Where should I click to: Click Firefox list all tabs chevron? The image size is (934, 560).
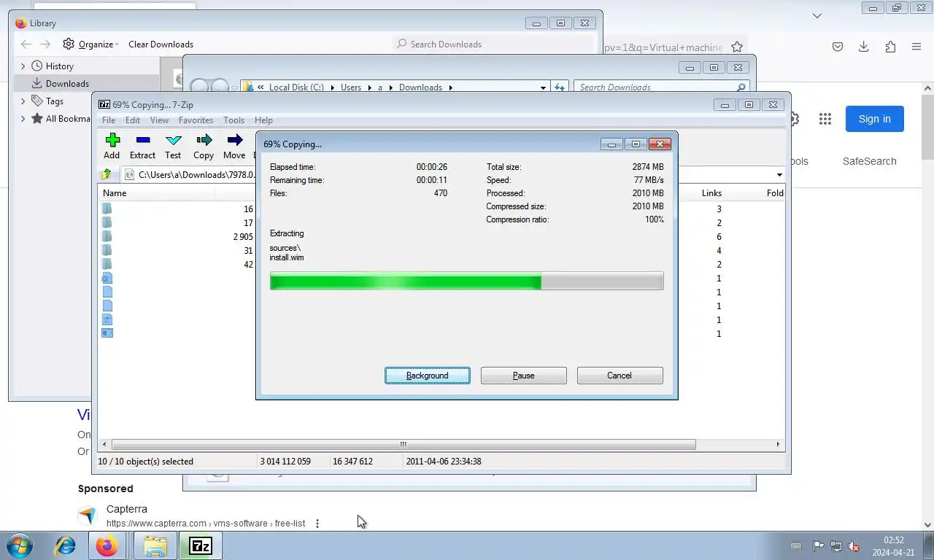tap(817, 15)
